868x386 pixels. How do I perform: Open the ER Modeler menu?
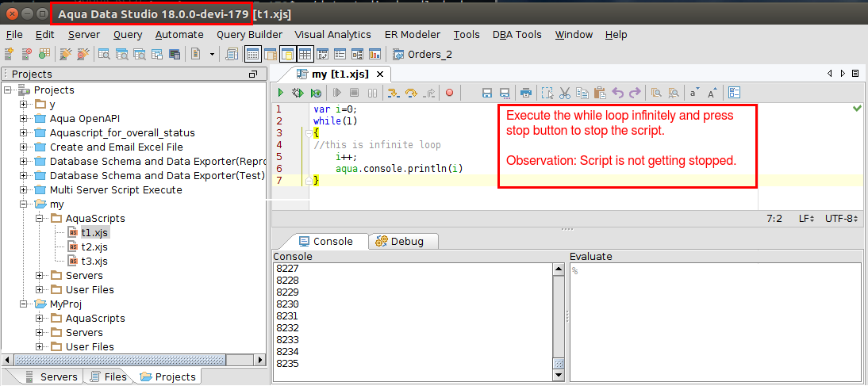413,35
